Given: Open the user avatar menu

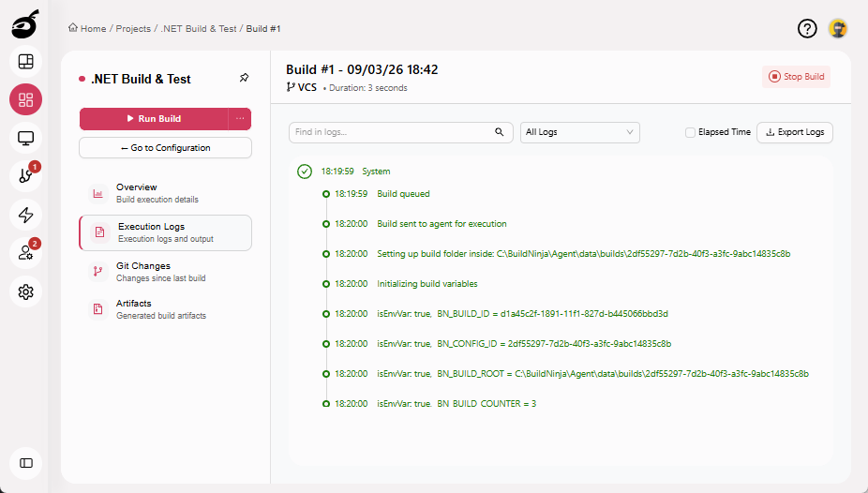Looking at the screenshot, I should pos(838,29).
